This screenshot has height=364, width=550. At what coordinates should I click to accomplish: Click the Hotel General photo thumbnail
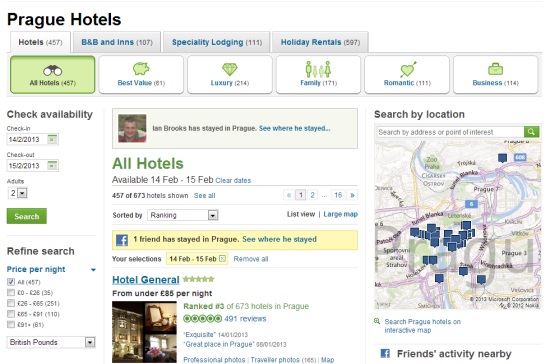tap(145, 331)
